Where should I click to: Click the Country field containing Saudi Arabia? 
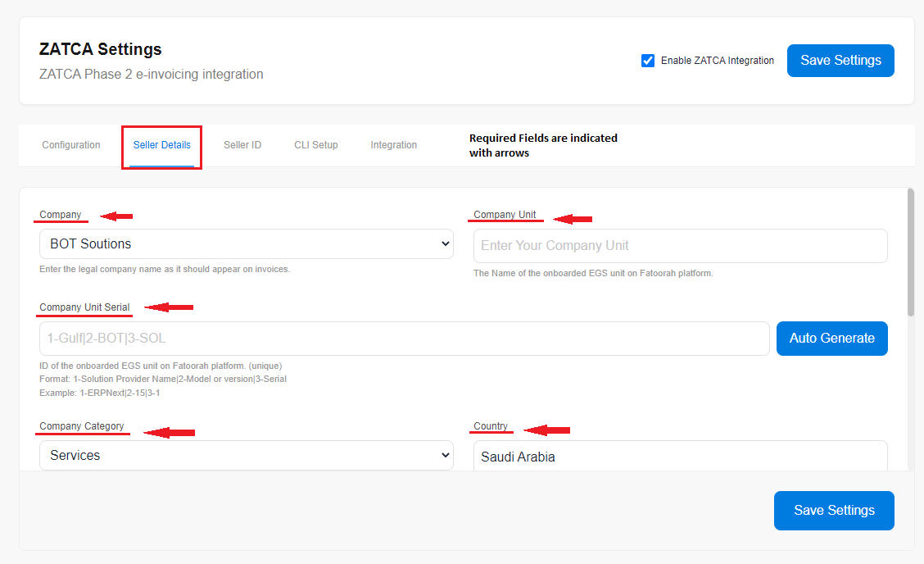(x=680, y=457)
